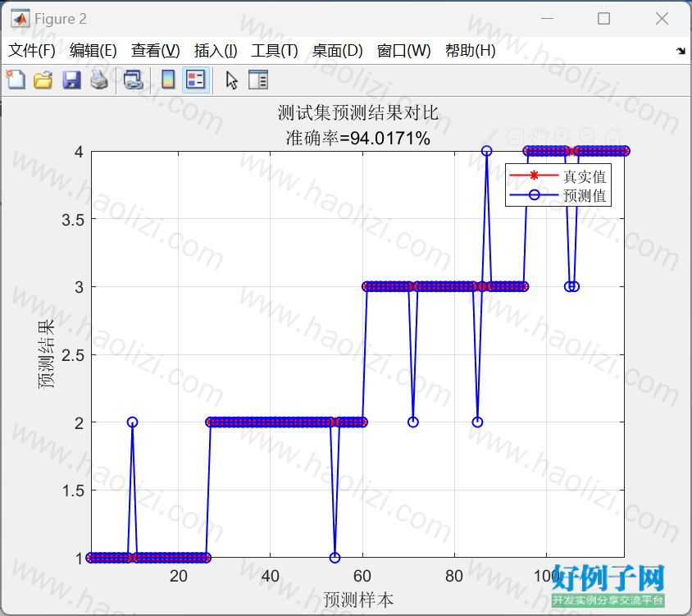Enable Data Tips tool above the axes
This screenshot has width=692, height=616.
(x=515, y=136)
